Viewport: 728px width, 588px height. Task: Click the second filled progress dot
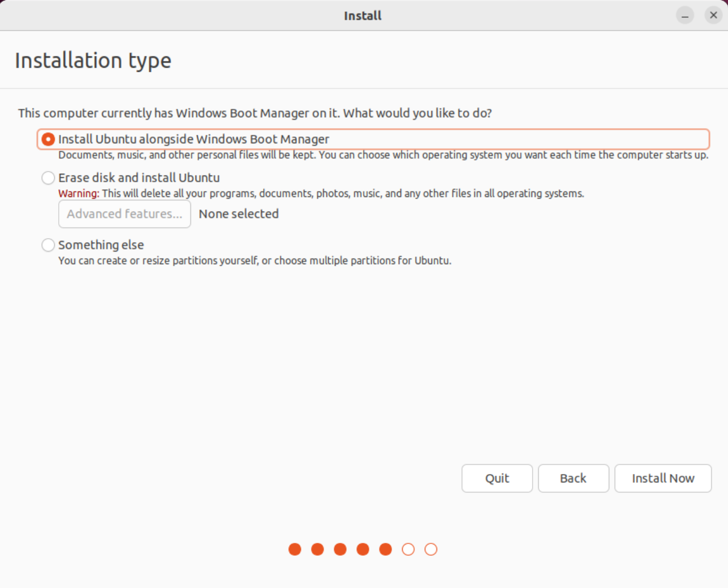(x=317, y=550)
